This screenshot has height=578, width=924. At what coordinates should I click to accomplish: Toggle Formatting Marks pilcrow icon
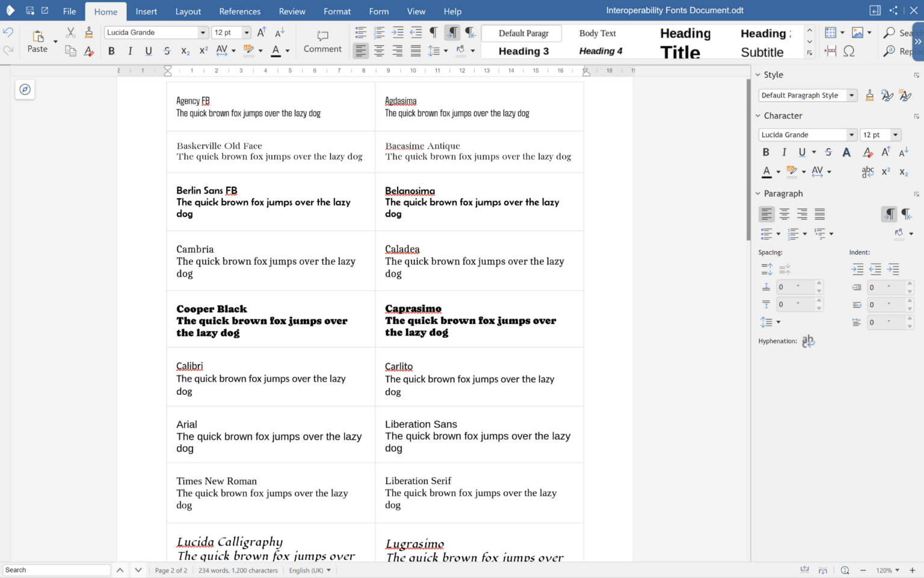(433, 33)
